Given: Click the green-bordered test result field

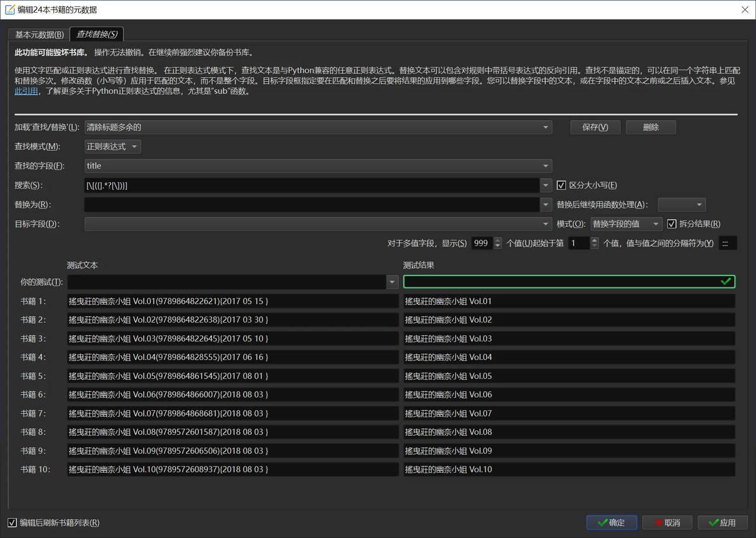Looking at the screenshot, I should tap(569, 282).
